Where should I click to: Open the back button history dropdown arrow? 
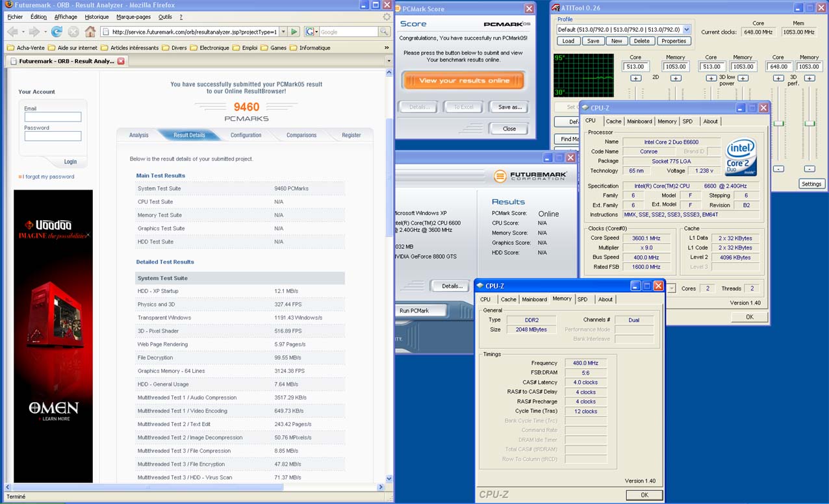pyautogui.click(x=23, y=32)
